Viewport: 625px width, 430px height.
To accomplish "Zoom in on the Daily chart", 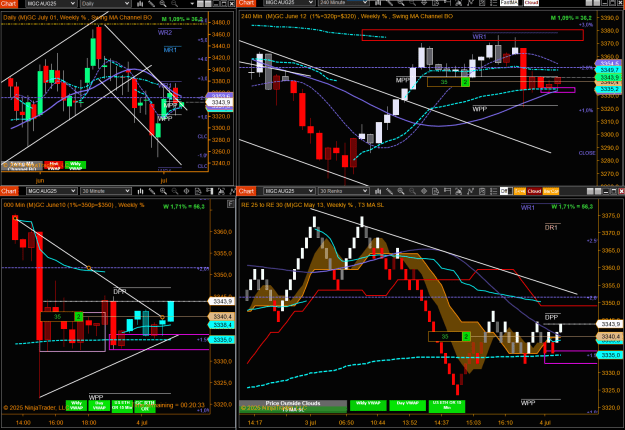I will (163, 3).
